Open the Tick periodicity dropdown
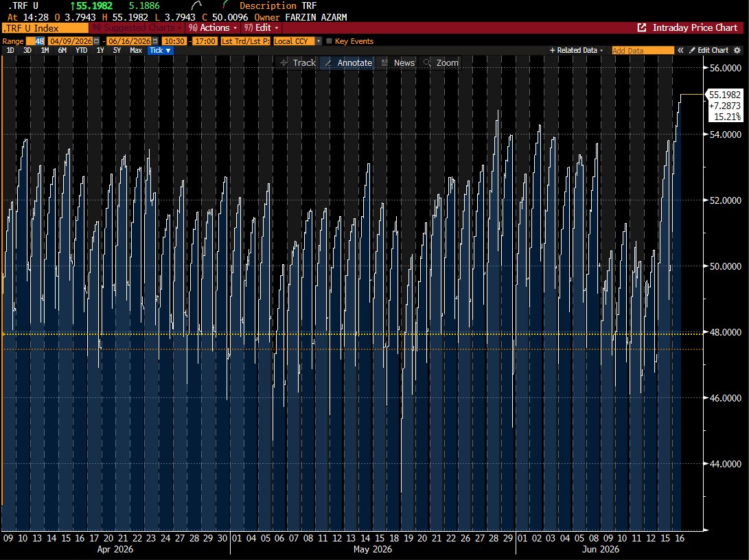The width and height of the screenshot is (749, 560). pos(159,50)
